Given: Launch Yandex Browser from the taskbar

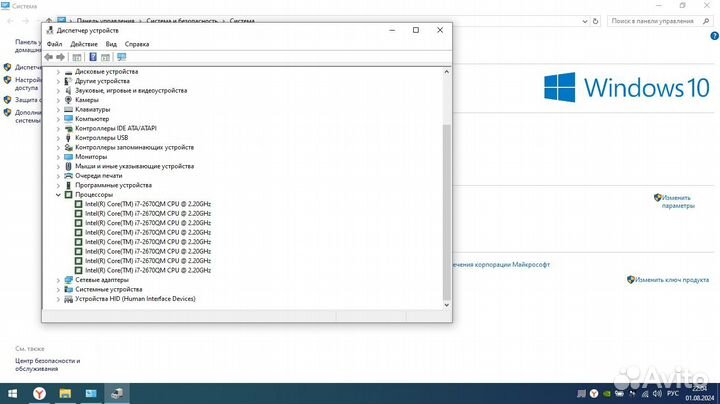Looking at the screenshot, I should (x=39, y=393).
